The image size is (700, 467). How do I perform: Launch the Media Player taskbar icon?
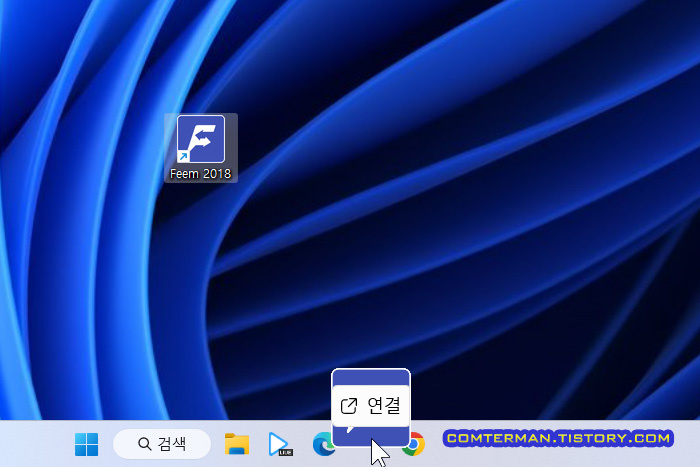[x=280, y=444]
